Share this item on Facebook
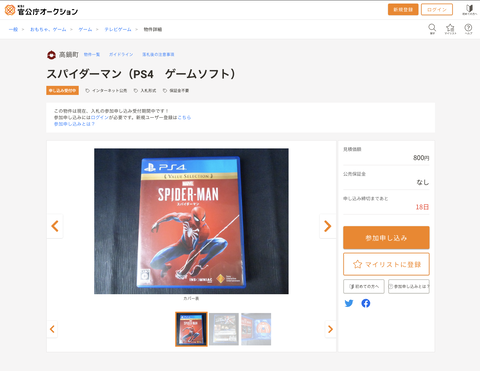Viewport: 480px width, 371px height. click(x=366, y=303)
